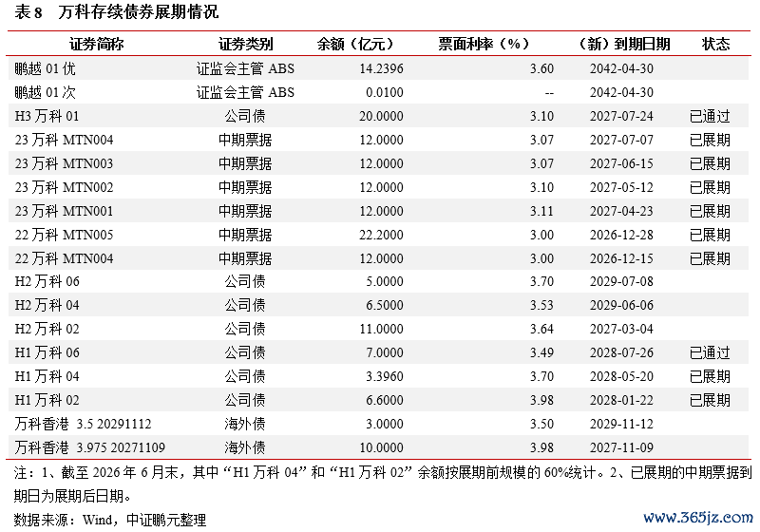Click the balance value 22.2000
The image size is (760, 532).
[381, 235]
